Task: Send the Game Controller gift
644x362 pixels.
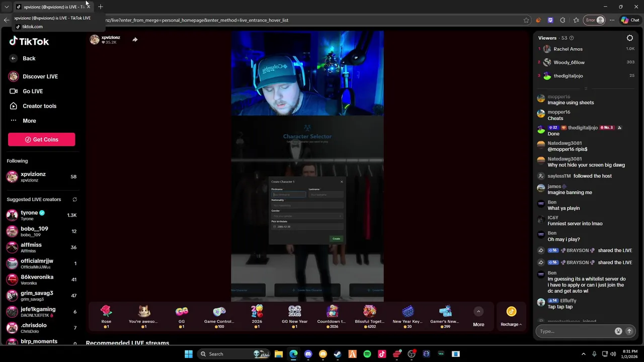Action: point(219,316)
